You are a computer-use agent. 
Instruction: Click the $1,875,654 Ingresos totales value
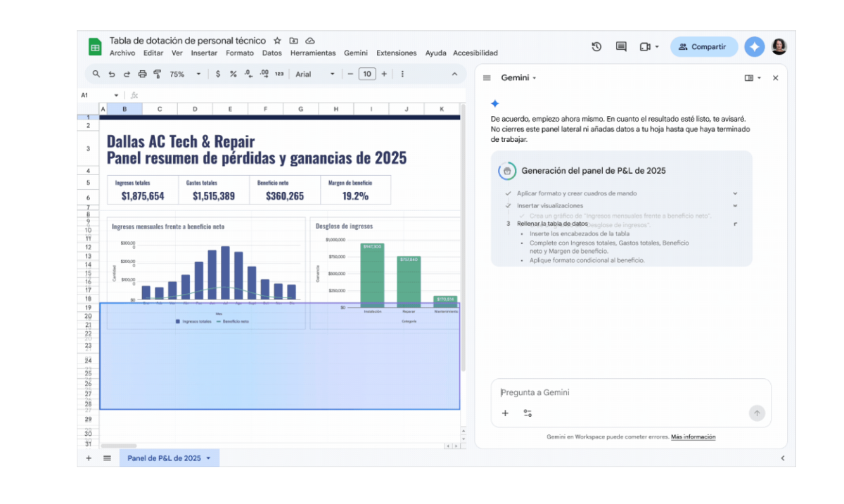143,196
